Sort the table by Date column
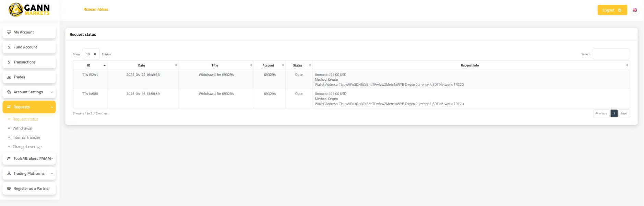 click(143, 65)
